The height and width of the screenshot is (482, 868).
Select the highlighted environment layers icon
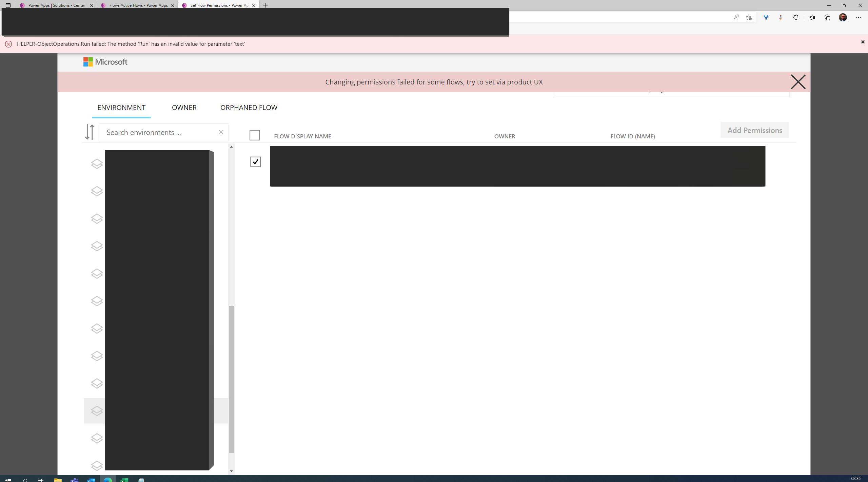click(97, 411)
